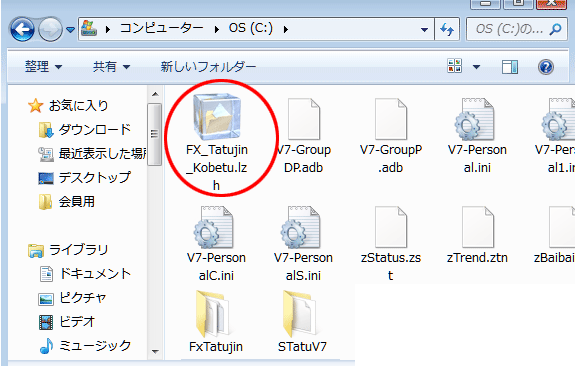
Task: Refresh the folder view
Action: (447, 29)
